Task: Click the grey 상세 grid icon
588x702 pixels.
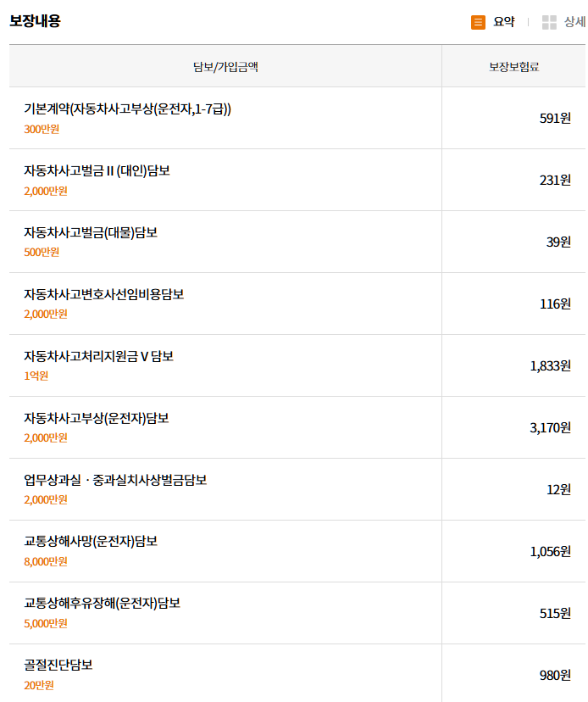Action: coord(549,22)
